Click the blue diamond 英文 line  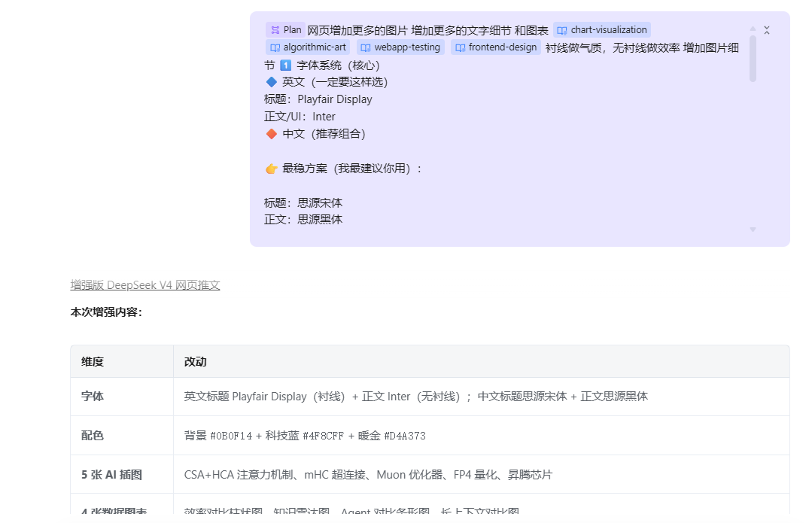click(x=327, y=82)
